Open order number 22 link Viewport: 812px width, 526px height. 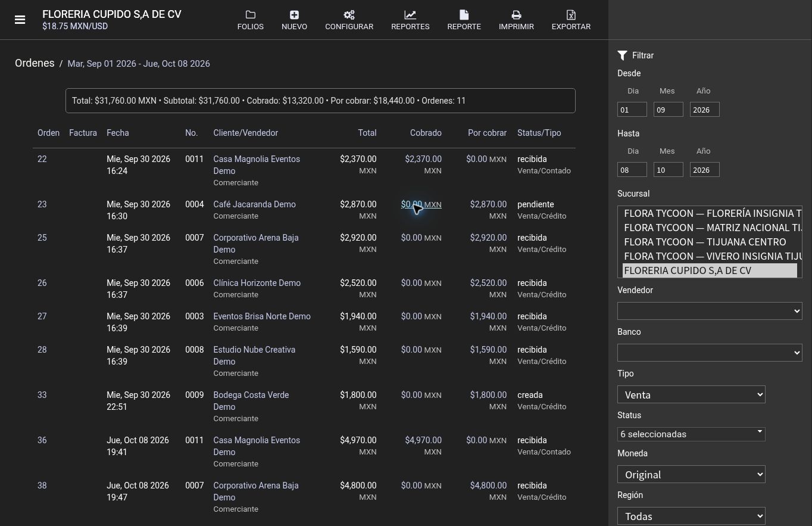click(x=42, y=159)
